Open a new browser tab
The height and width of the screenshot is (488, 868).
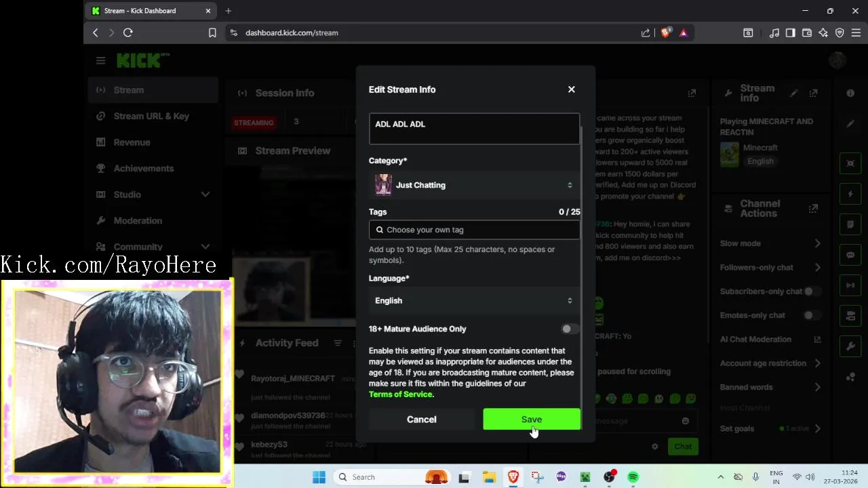[x=229, y=11]
